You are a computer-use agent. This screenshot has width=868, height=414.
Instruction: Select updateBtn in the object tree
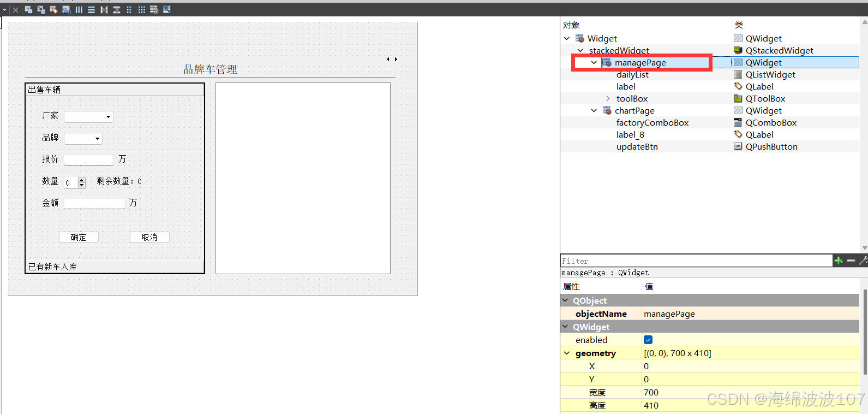point(637,146)
